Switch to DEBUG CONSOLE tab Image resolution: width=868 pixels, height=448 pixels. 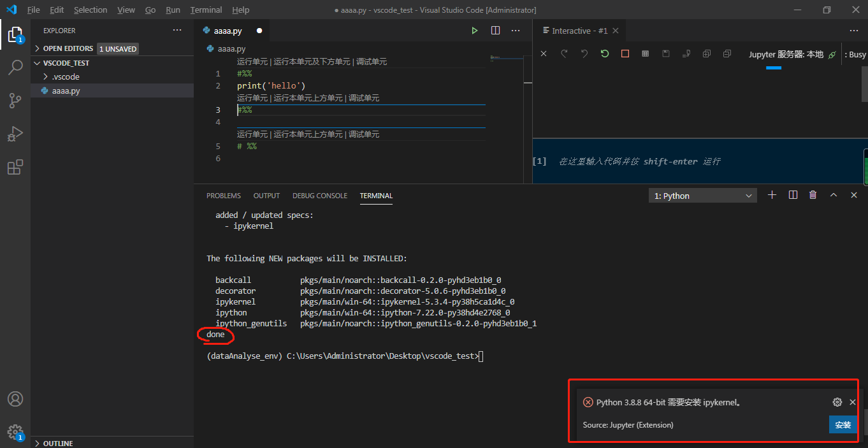[320, 196]
